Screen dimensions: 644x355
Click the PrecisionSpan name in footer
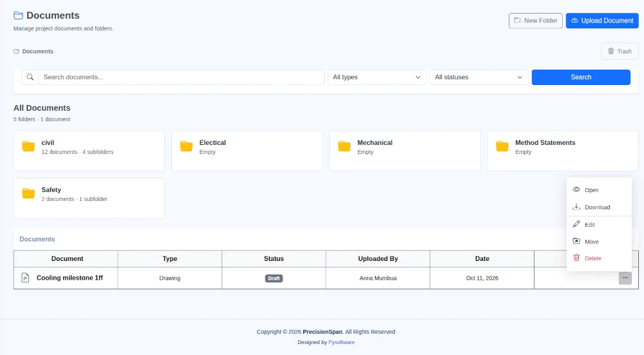coord(323,332)
